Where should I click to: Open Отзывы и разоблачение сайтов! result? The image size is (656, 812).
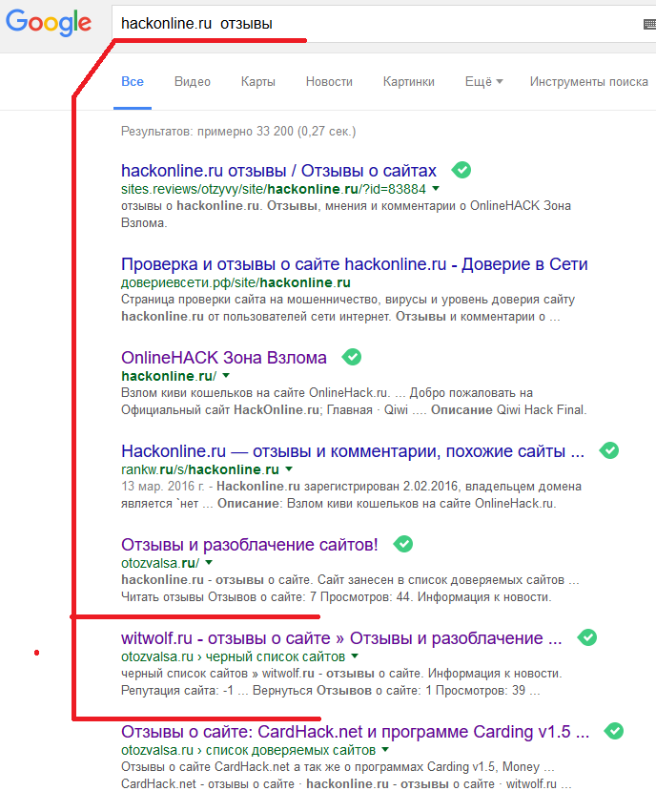click(250, 544)
